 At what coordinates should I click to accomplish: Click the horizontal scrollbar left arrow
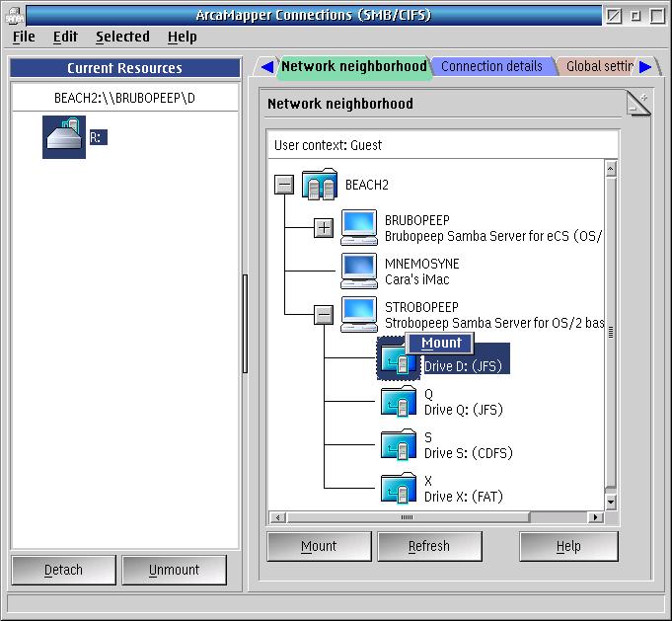click(277, 517)
